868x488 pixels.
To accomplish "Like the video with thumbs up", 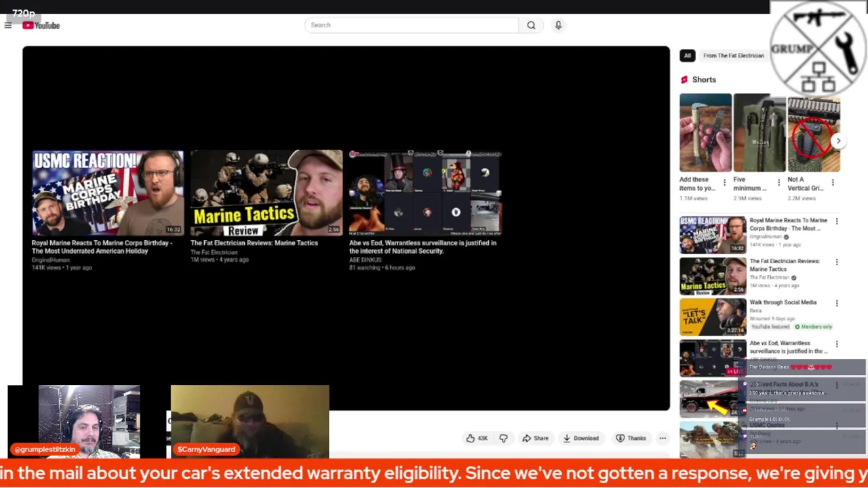I will pos(477,439).
